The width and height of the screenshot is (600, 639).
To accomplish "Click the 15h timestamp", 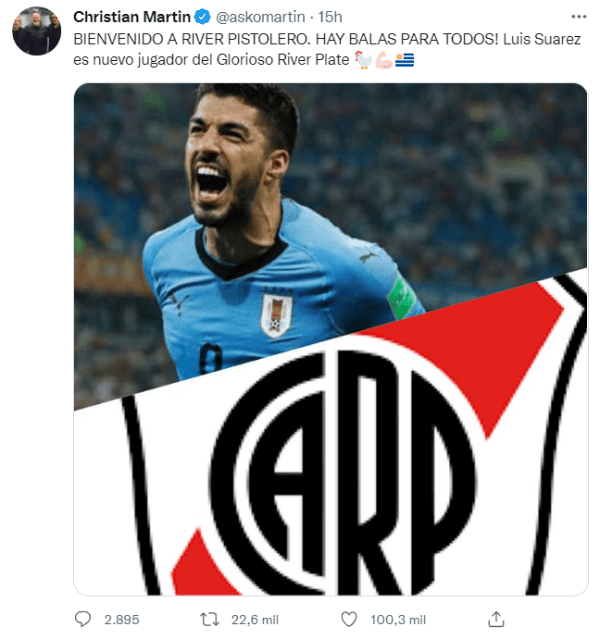I will point(330,17).
